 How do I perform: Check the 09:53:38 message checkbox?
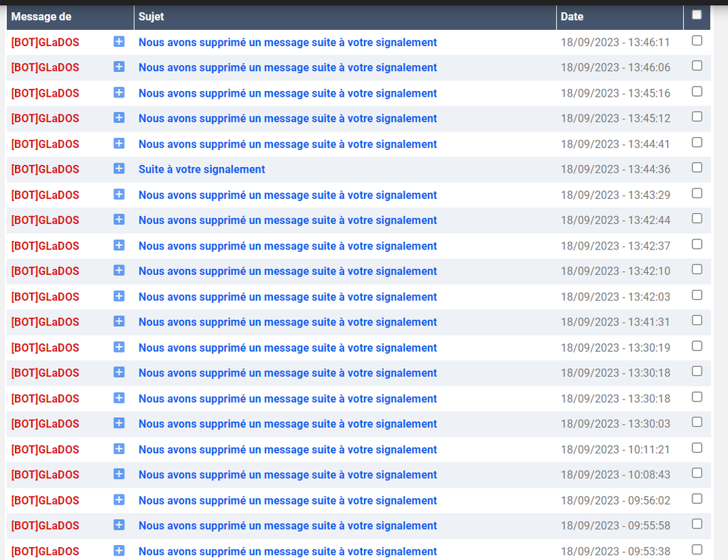(697, 549)
